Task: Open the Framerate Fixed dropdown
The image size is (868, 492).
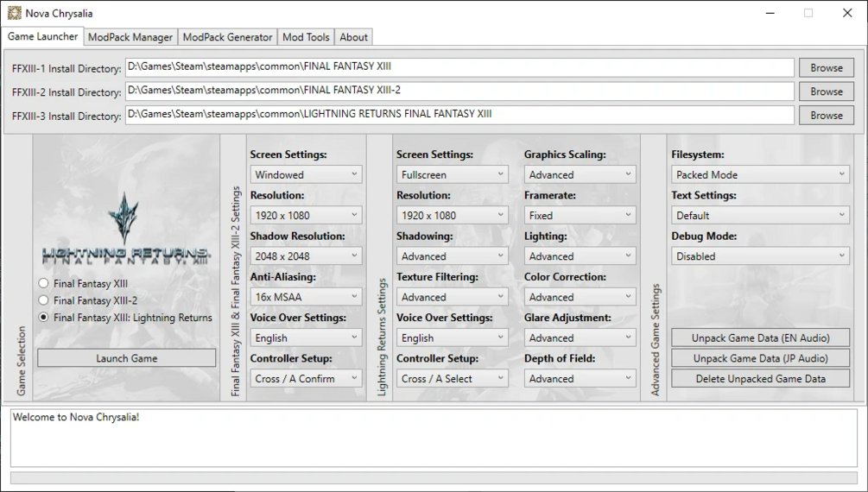Action: click(580, 215)
